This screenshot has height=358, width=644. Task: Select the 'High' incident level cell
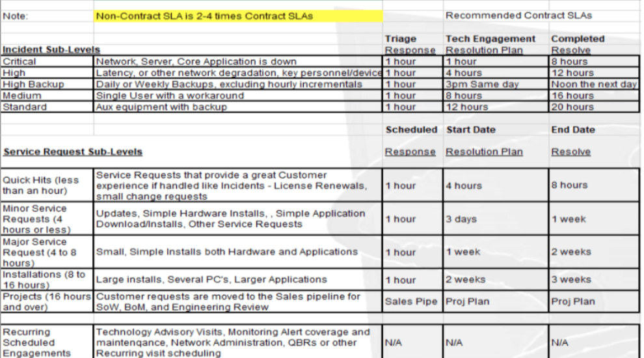(47, 73)
